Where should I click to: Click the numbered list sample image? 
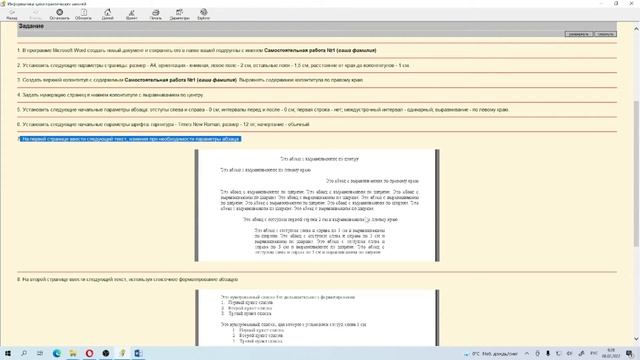click(317, 318)
